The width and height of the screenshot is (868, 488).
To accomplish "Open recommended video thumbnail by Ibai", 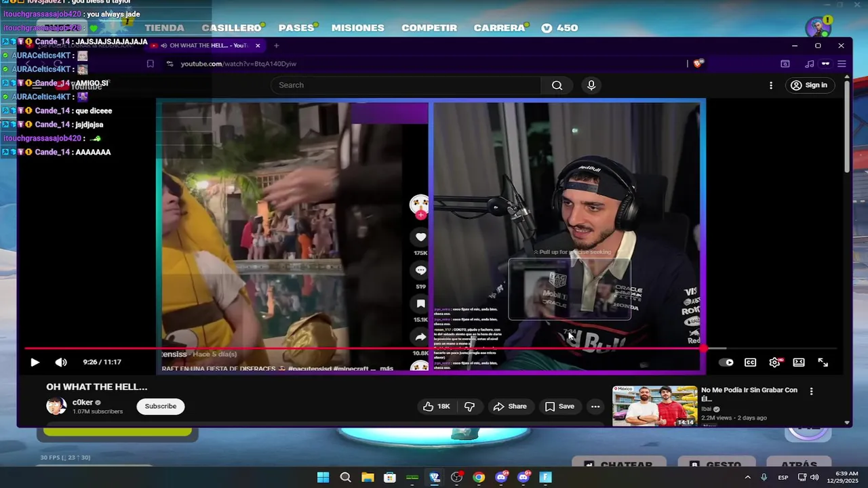I will 654,406.
